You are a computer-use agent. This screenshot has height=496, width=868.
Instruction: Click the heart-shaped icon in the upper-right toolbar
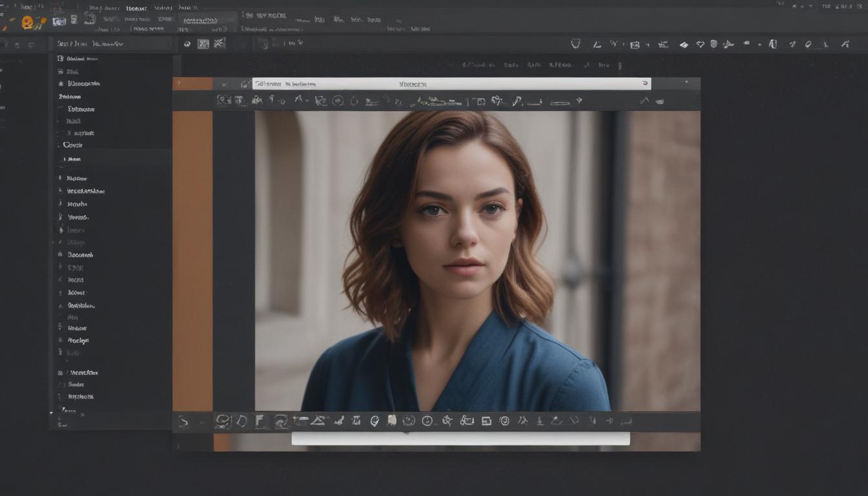(700, 45)
